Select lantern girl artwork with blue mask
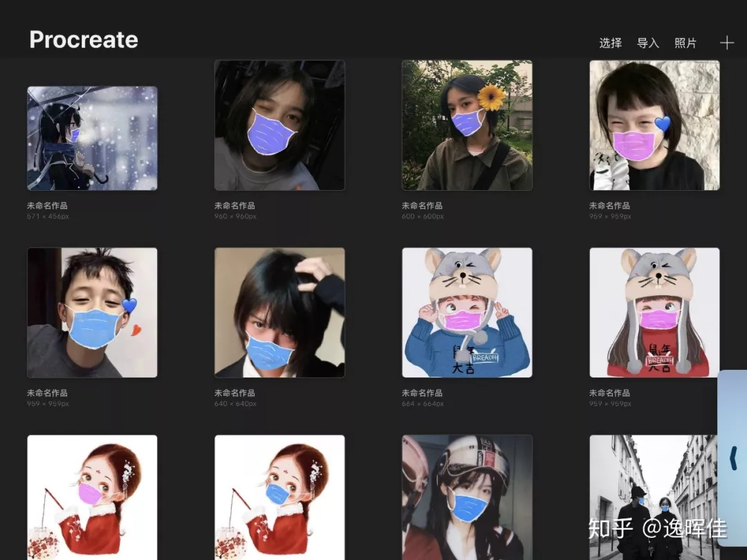Image resolution: width=747 pixels, height=560 pixels. [279, 497]
